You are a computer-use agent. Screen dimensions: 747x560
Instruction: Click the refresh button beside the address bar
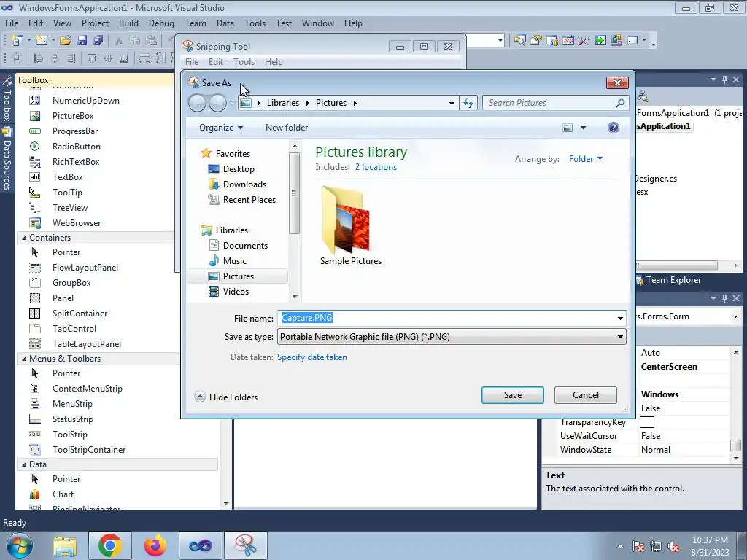468,103
